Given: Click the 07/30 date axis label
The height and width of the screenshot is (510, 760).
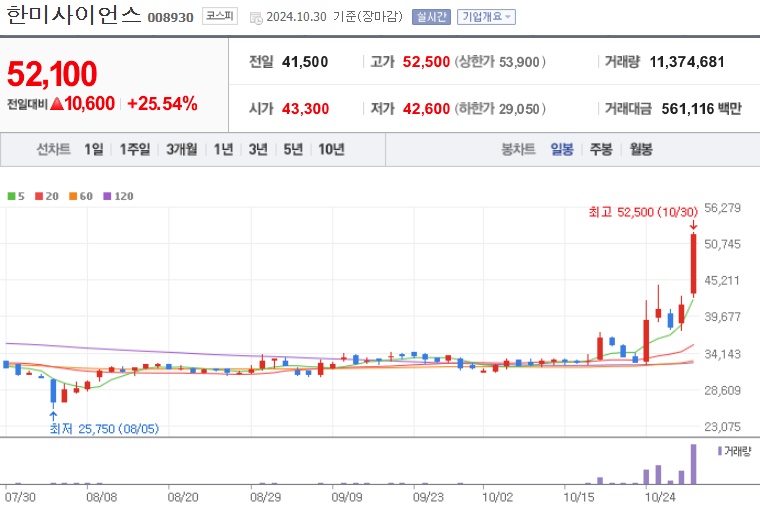Looking at the screenshot, I should pyautogui.click(x=20, y=497).
